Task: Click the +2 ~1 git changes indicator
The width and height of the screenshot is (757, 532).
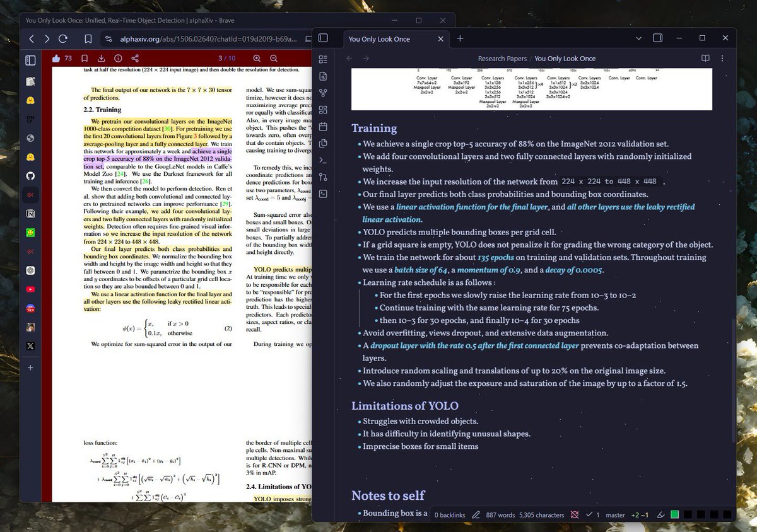Action: (x=639, y=515)
